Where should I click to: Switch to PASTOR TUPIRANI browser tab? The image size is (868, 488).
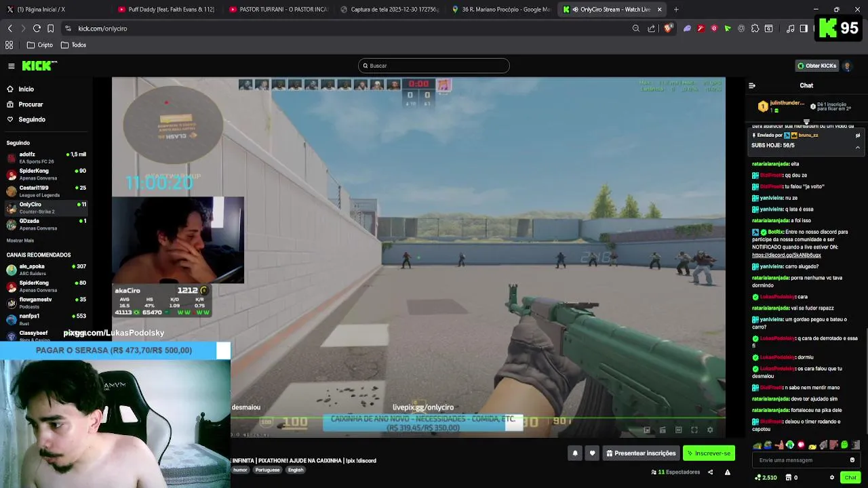tap(277, 9)
